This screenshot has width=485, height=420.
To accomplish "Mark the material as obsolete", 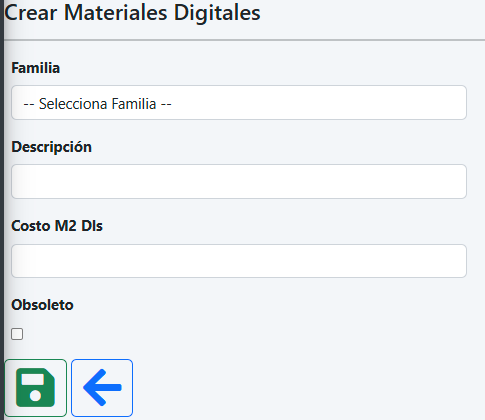I will click(x=17, y=334).
